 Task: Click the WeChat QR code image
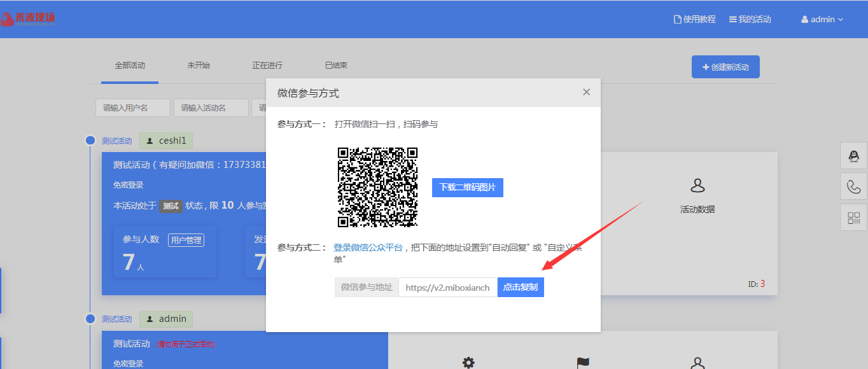tap(377, 187)
